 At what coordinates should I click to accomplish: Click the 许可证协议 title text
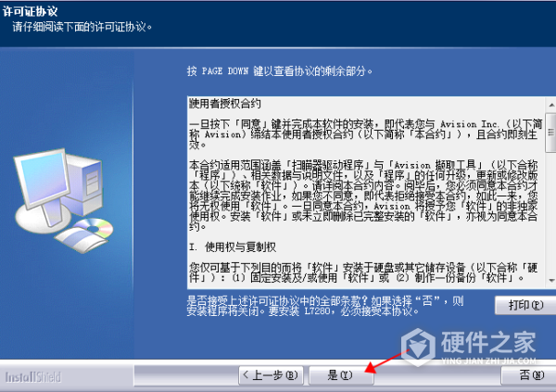[31, 11]
